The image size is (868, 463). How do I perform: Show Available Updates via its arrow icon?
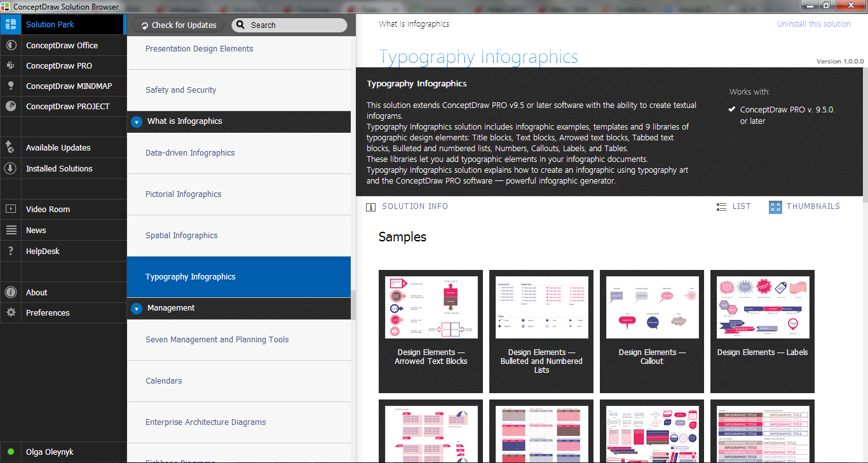(11, 148)
